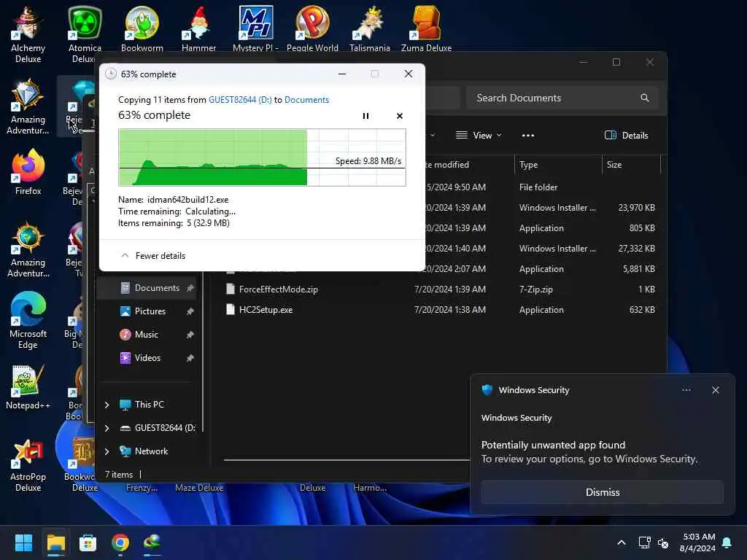The height and width of the screenshot is (560, 747).
Task: Open the View dropdown in Explorer
Action: [x=479, y=135]
